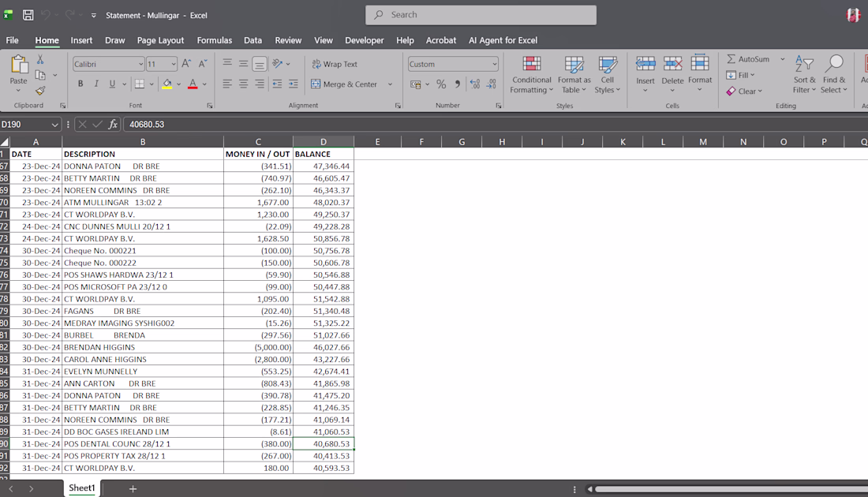
Task: Expand the Merge & Center dropdown arrow
Action: tap(390, 84)
